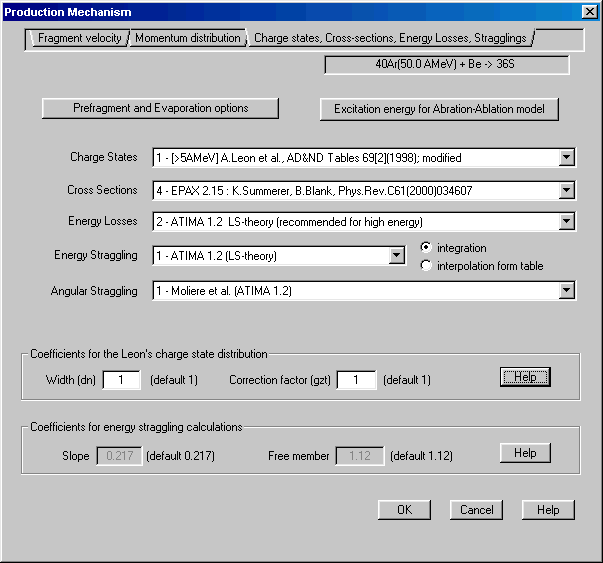603x563 pixels.
Task: Click the Correction factor (gzt) field
Action: [356, 380]
